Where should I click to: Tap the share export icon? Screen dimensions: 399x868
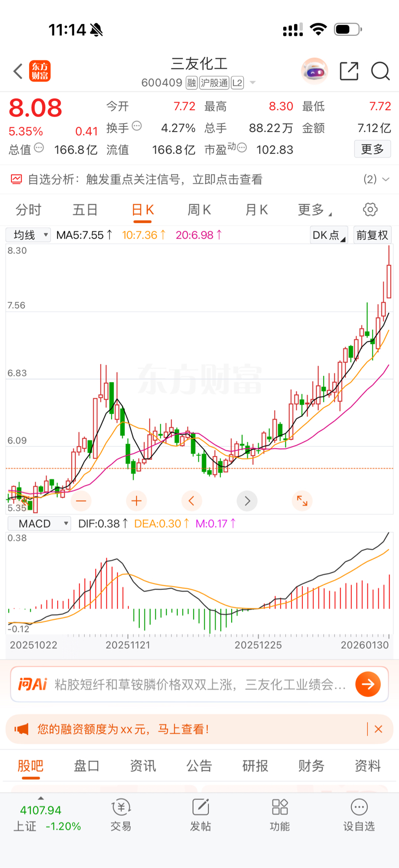coord(349,71)
